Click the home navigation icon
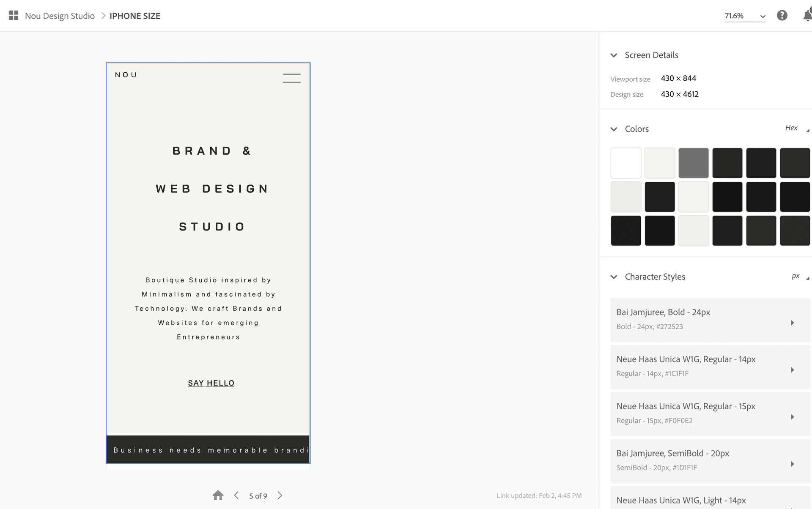The height and width of the screenshot is (509, 812). click(x=218, y=495)
